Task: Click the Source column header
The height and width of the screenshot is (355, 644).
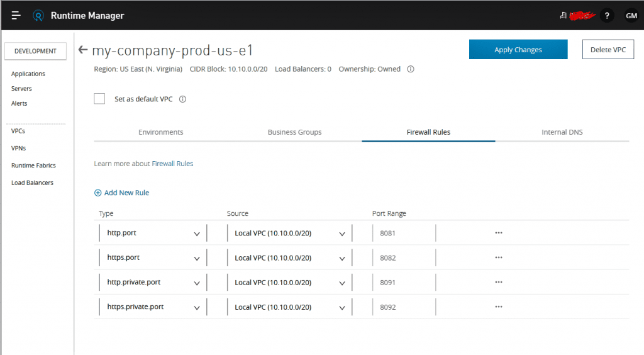Action: click(237, 213)
